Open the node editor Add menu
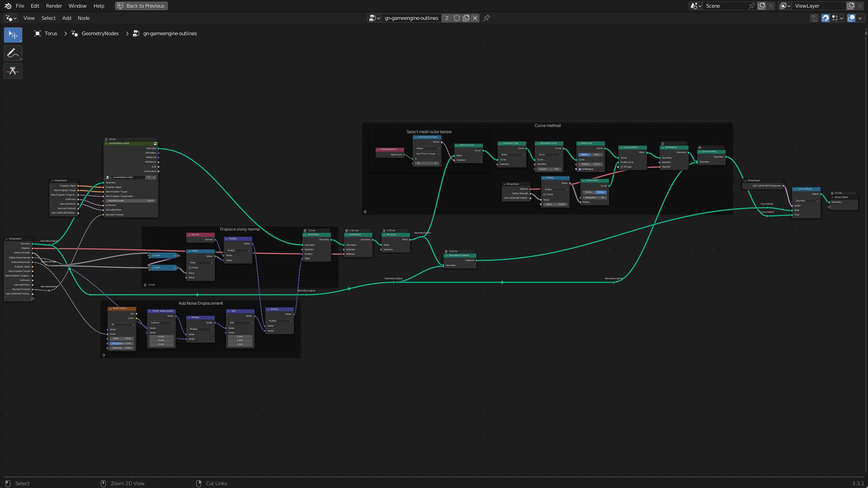 coord(66,18)
